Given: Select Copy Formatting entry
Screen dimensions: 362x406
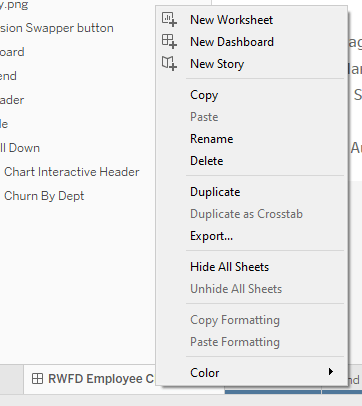Looking at the screenshot, I should coord(251,320).
